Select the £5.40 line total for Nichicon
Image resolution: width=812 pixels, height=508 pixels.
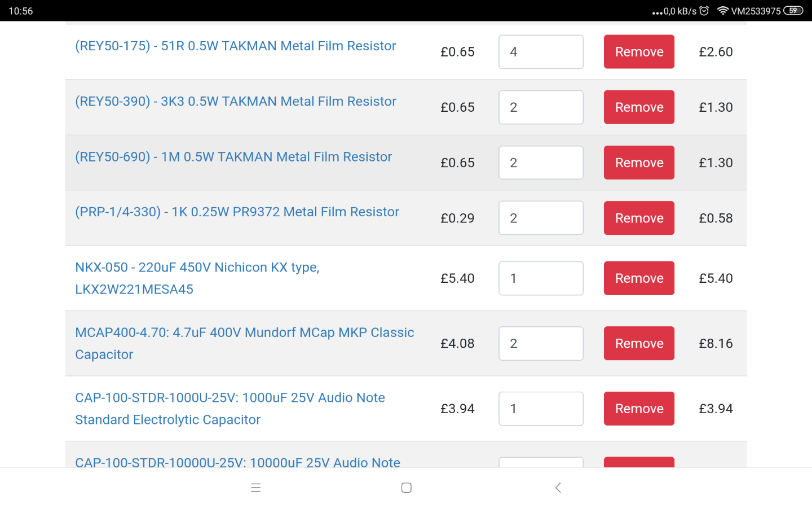(x=716, y=278)
